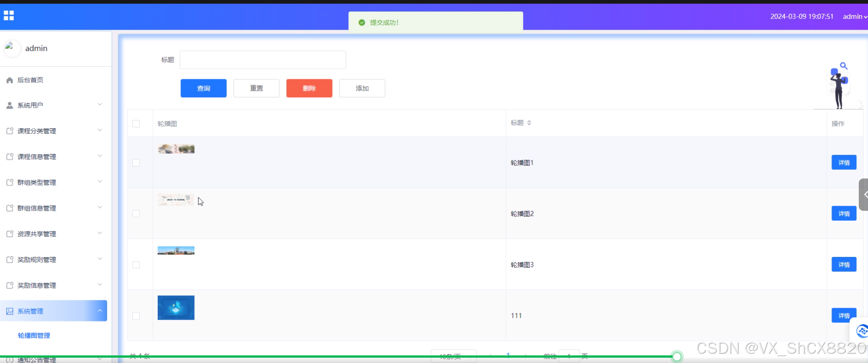Screen dimensions: 868x363
Task: Open the blue thumbnail in the 111 row
Action: coord(176,308)
